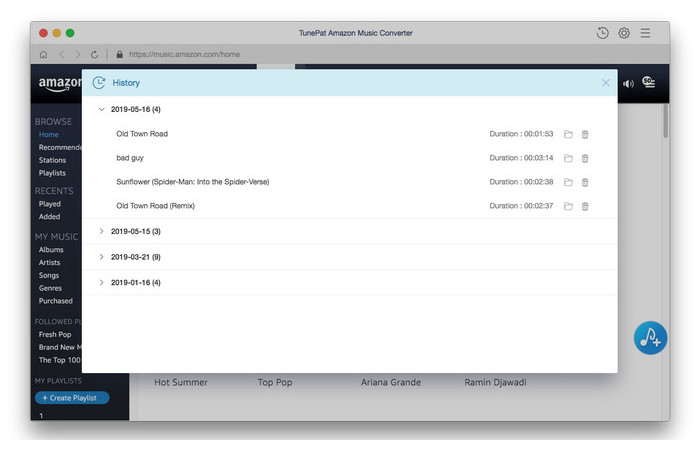Open Purchased under My Music
Viewport: 700px width, 459px height.
(x=55, y=301)
